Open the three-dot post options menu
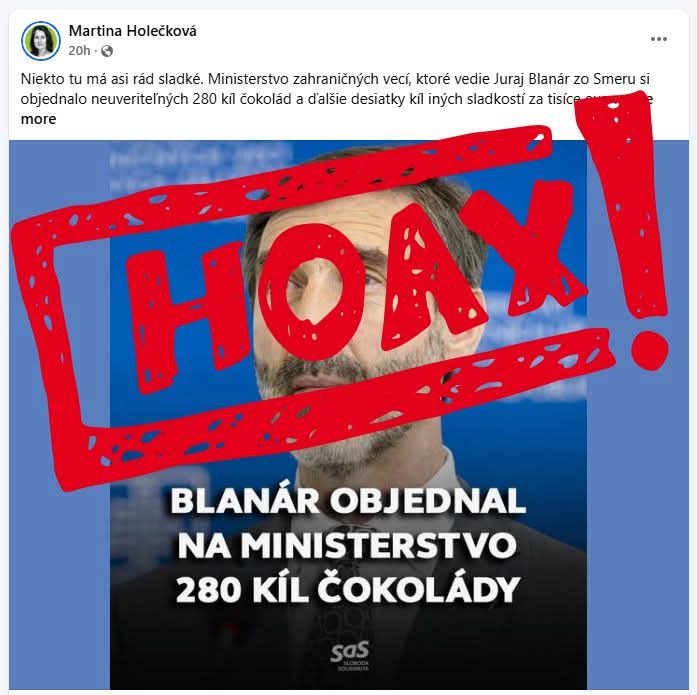This screenshot has height=695, width=697. coord(658,39)
